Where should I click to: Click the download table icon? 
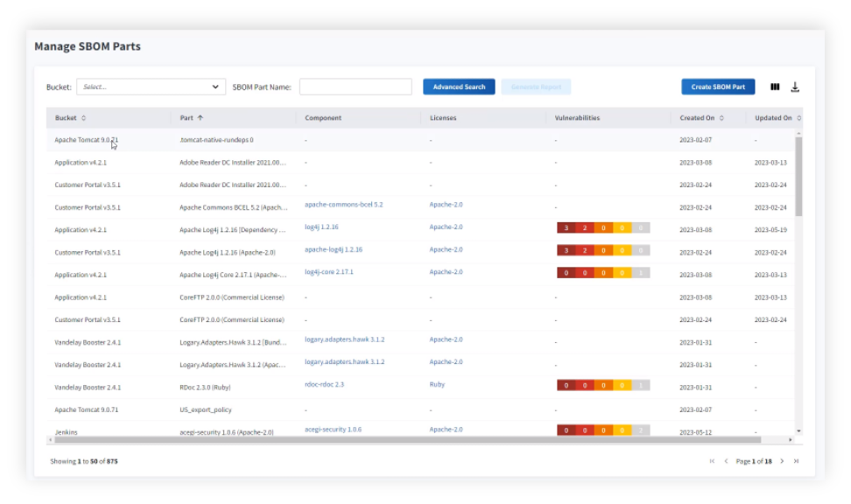(x=795, y=87)
